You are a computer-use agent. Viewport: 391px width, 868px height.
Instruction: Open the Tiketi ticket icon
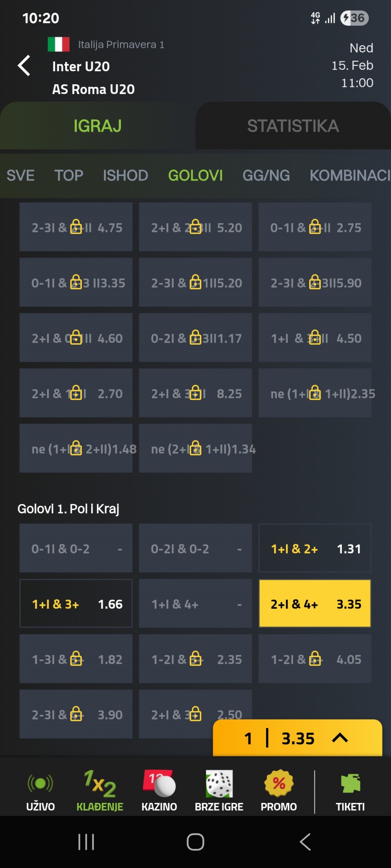coord(350,784)
